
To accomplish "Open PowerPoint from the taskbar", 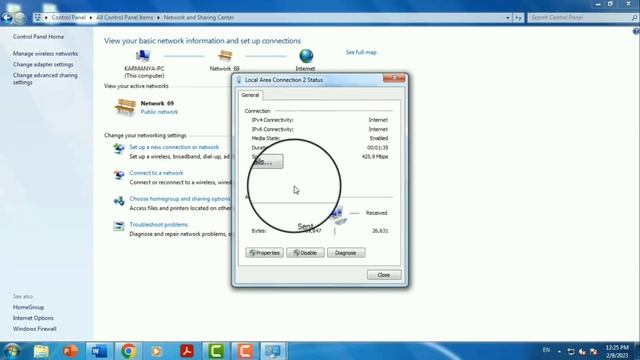I will [x=70, y=351].
